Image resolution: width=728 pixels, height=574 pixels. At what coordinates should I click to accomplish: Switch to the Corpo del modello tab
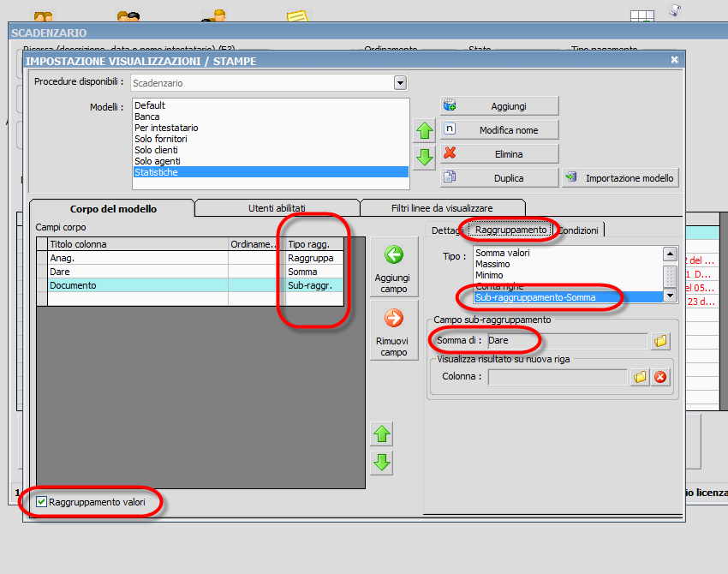click(113, 209)
